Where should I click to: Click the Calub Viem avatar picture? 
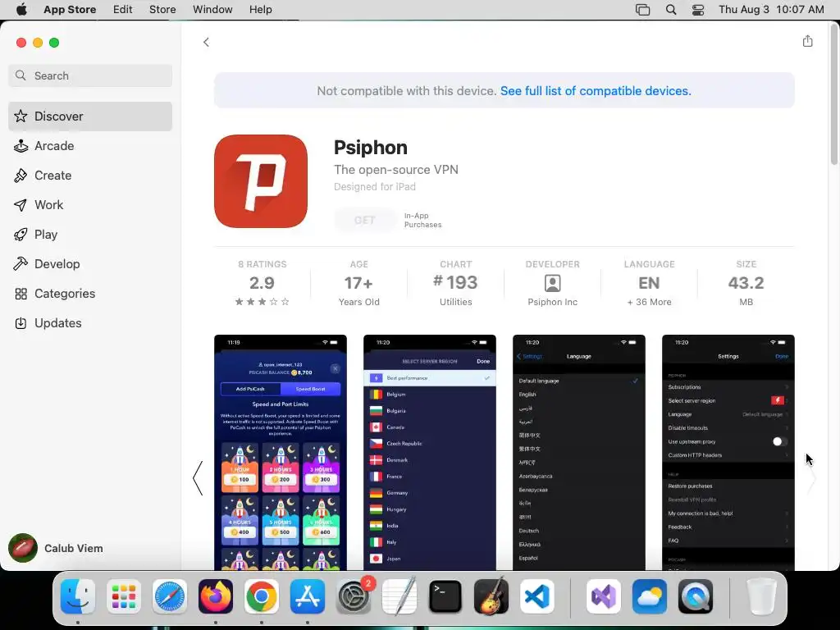tap(22, 548)
